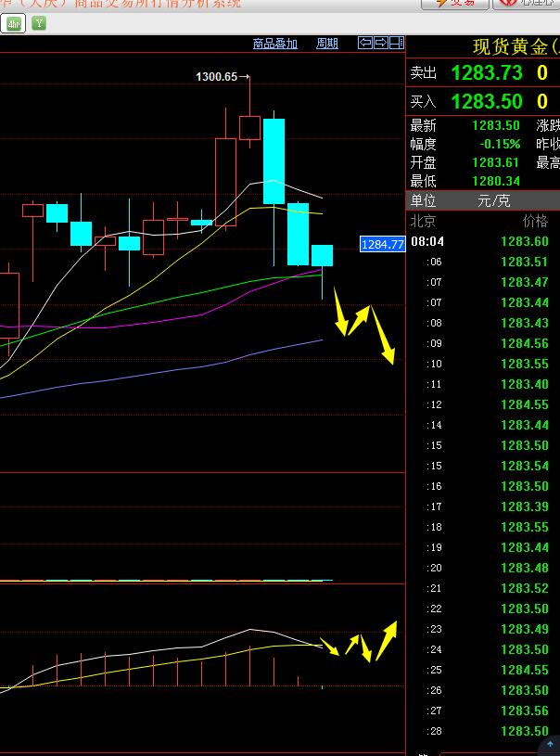The height and width of the screenshot is (756, 560).
Task: Click the 北京 time column header
Action: [x=423, y=222]
